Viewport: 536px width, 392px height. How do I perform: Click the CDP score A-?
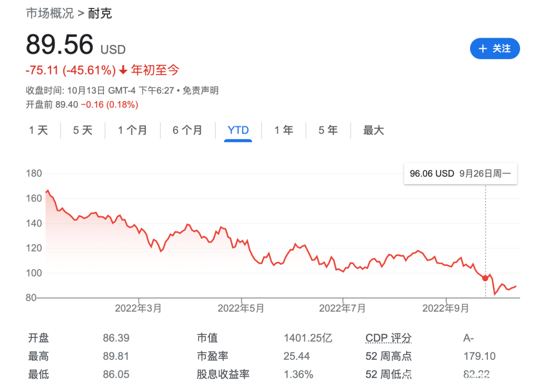point(469,338)
